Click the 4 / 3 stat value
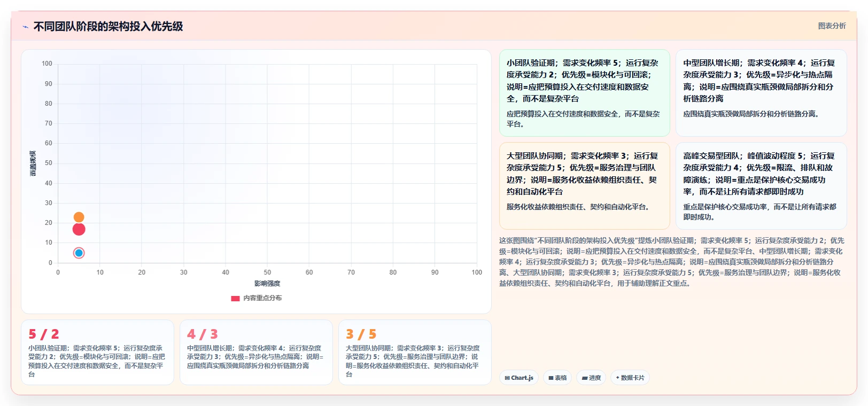 (x=203, y=334)
